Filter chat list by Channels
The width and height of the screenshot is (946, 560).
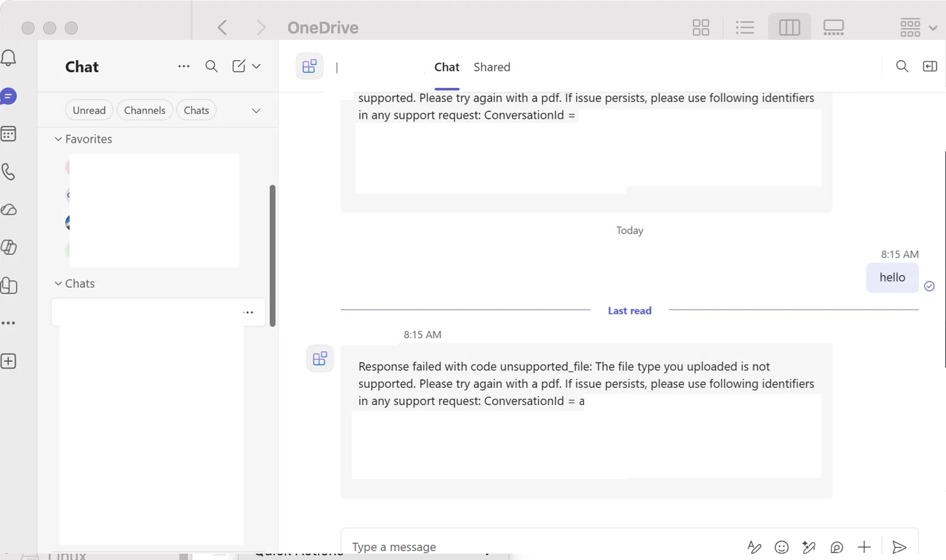(145, 110)
